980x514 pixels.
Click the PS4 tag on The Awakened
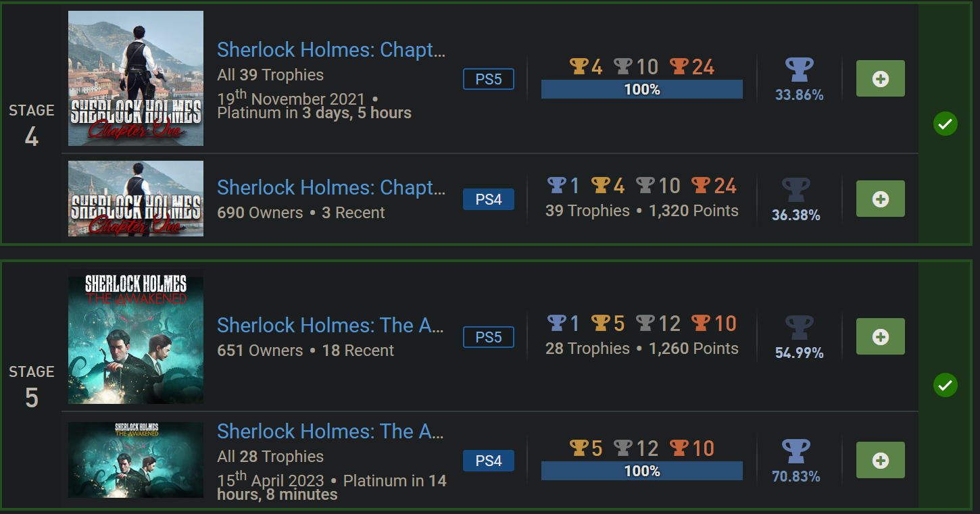point(489,461)
